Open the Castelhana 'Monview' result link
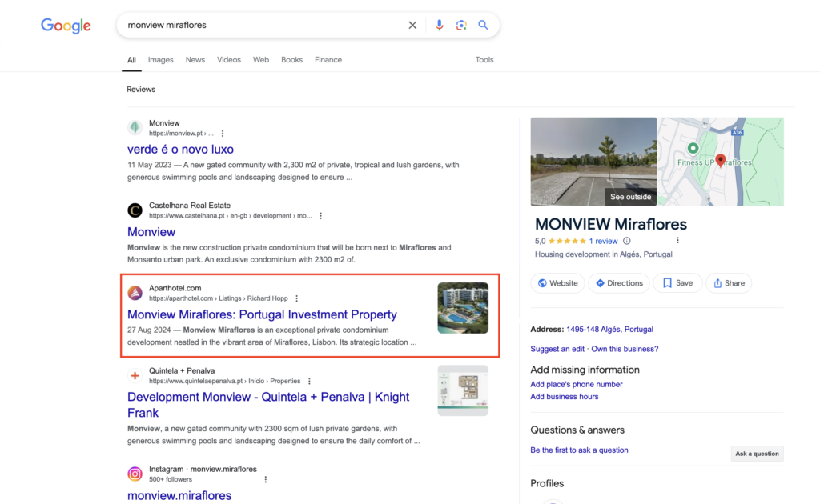 (x=151, y=232)
